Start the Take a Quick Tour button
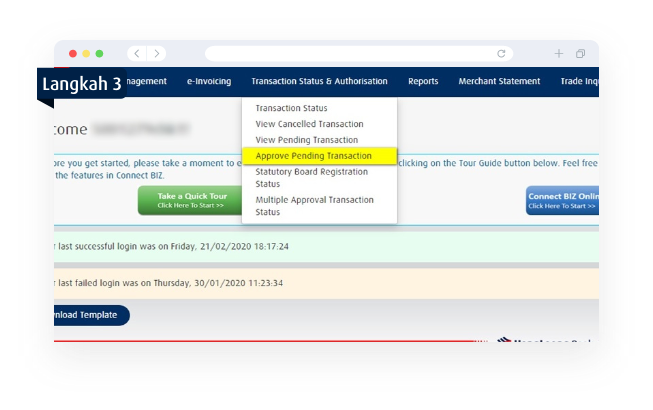Screen dimensions: 653x410 tap(190, 200)
